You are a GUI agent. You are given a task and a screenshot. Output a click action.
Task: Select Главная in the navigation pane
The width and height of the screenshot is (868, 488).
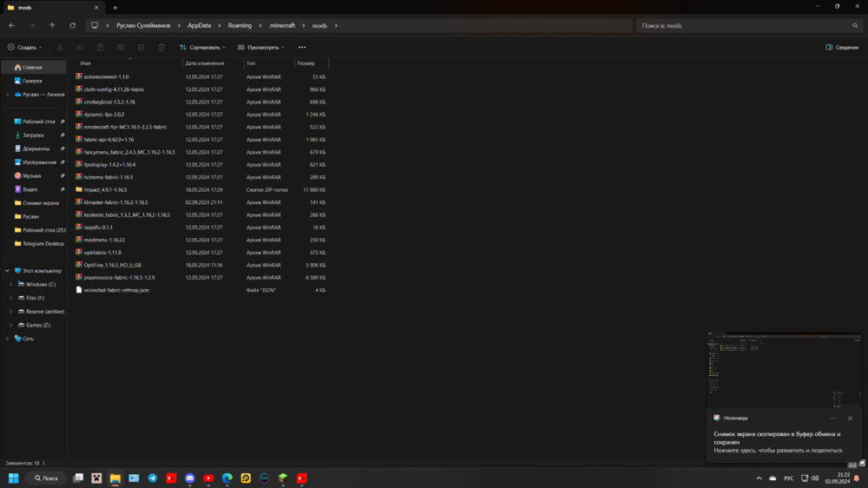[33, 68]
